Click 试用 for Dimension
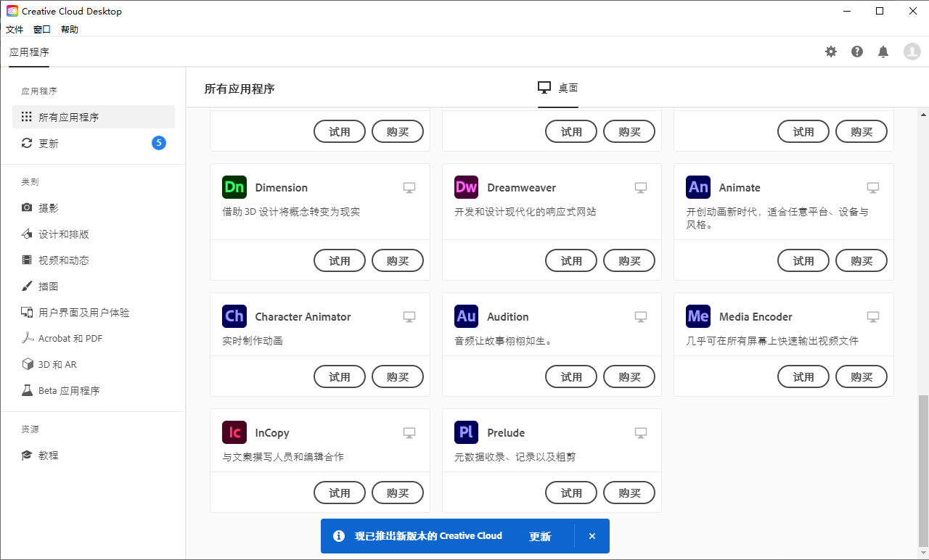This screenshot has height=560, width=929. (x=340, y=260)
